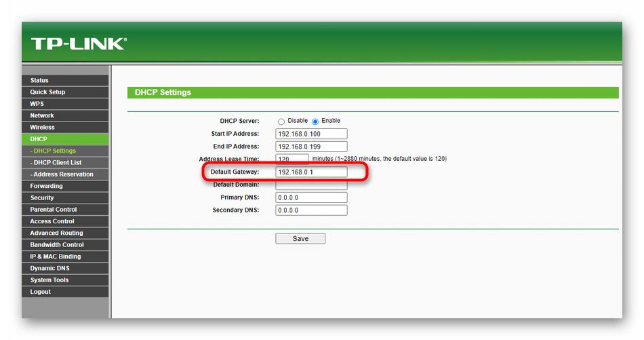644x340 pixels.
Task: Click the TP-LINK logo
Action: tap(79, 43)
